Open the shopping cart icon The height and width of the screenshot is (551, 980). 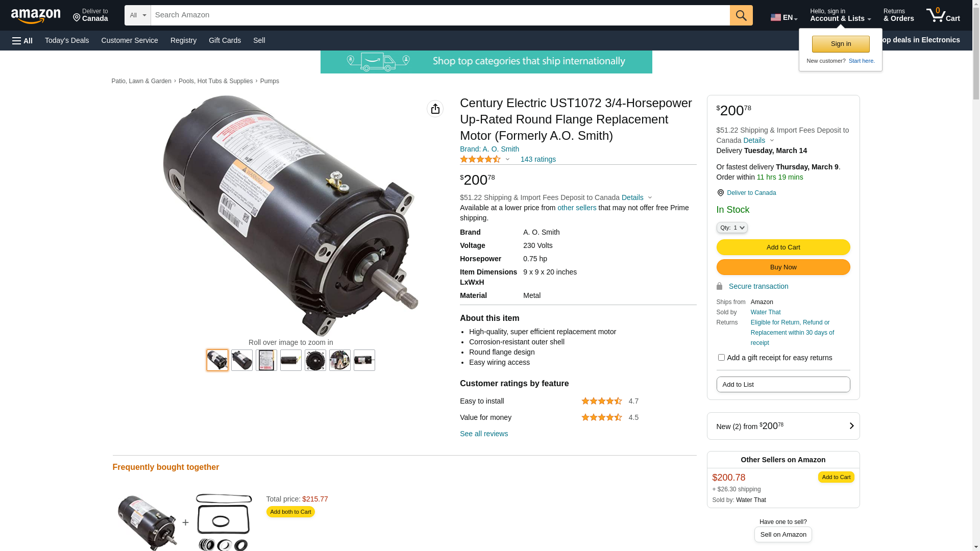click(x=943, y=15)
